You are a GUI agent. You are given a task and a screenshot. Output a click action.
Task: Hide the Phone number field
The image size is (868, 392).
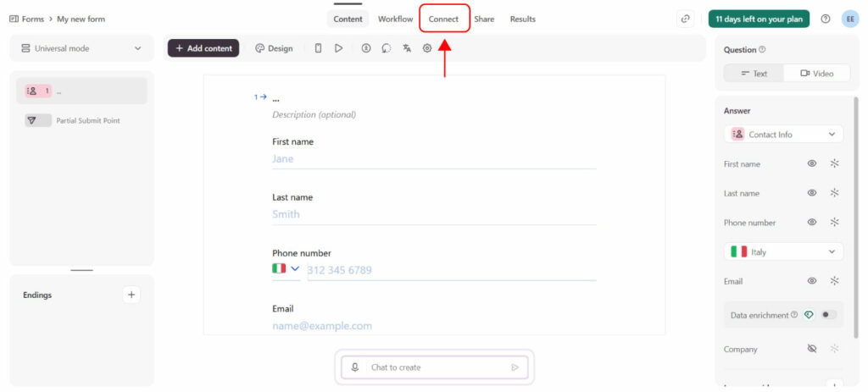tap(812, 223)
